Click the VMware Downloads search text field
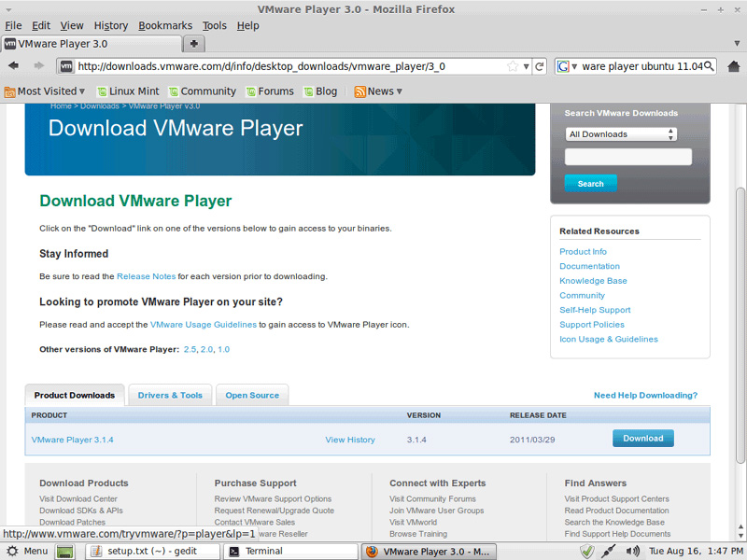Image resolution: width=747 pixels, height=560 pixels. point(627,157)
